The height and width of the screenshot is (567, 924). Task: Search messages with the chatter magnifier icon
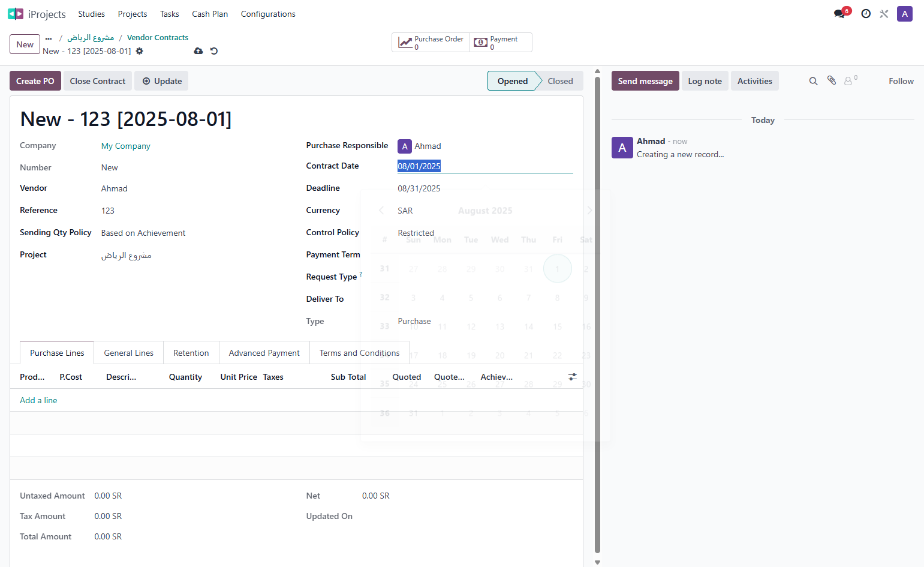click(813, 81)
